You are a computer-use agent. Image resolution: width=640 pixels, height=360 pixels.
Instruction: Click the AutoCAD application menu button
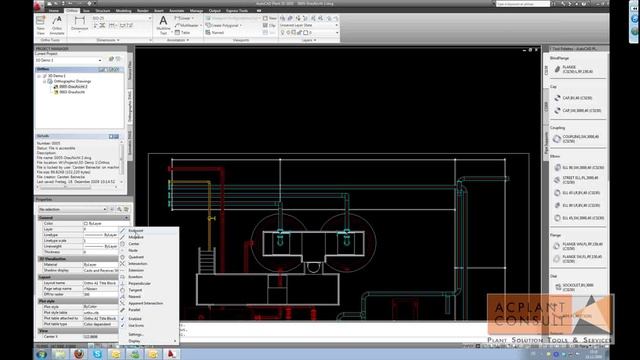(39, 5)
